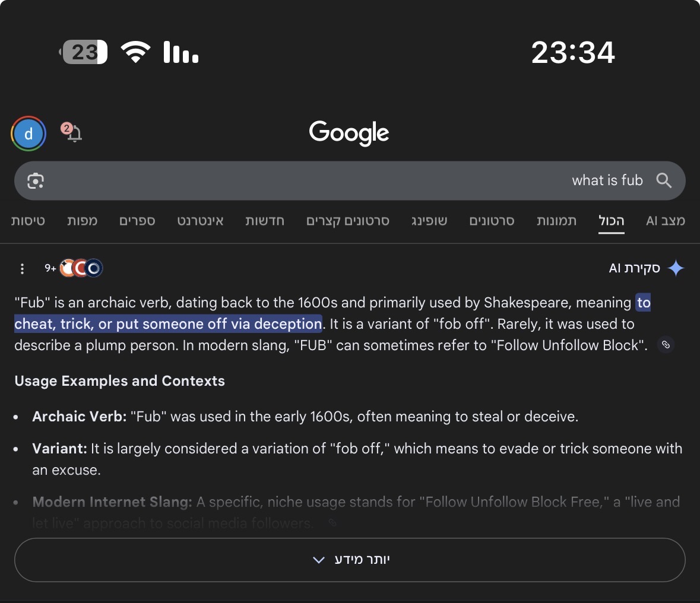Click the 'Variant:' bullet label

[59, 449]
